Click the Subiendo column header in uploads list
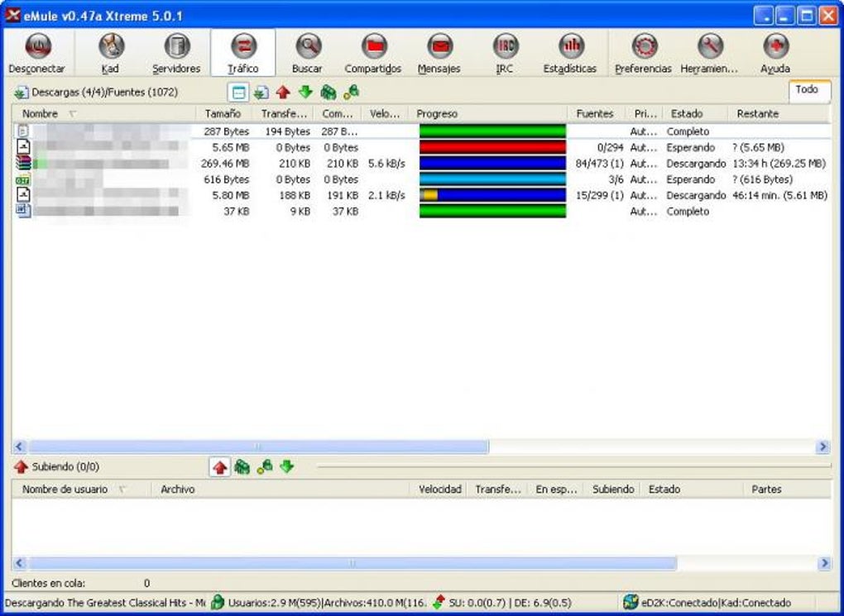844x616 pixels. coord(612,489)
